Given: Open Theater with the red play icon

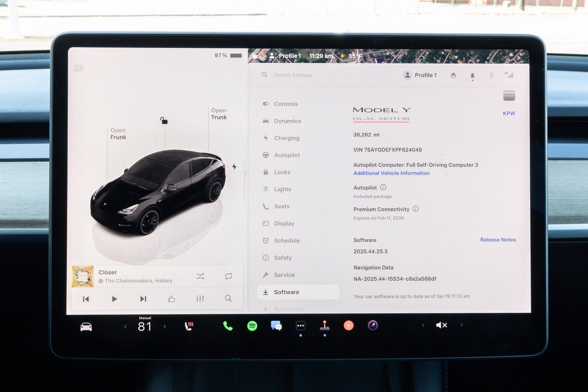Looking at the screenshot, I should (348, 325).
